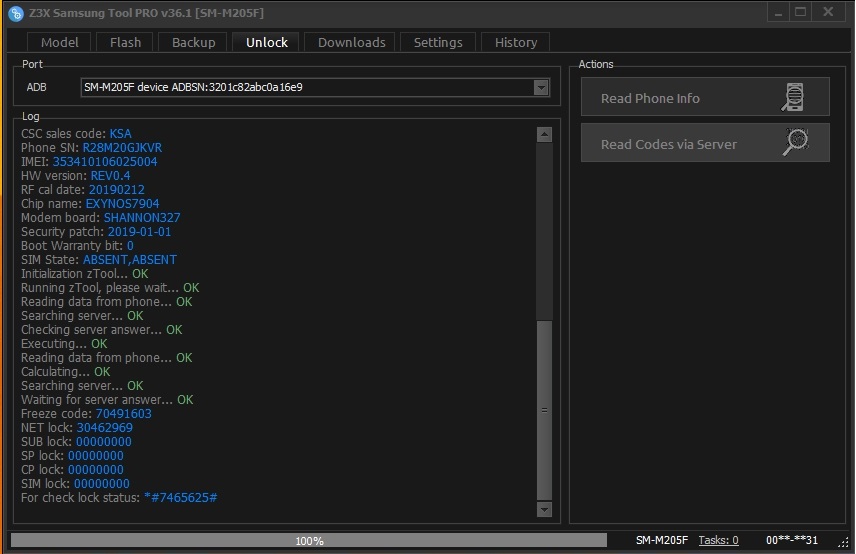Click the Security patch 2019-01-01 value
Image resolution: width=856 pixels, height=554 pixels.
point(139,232)
